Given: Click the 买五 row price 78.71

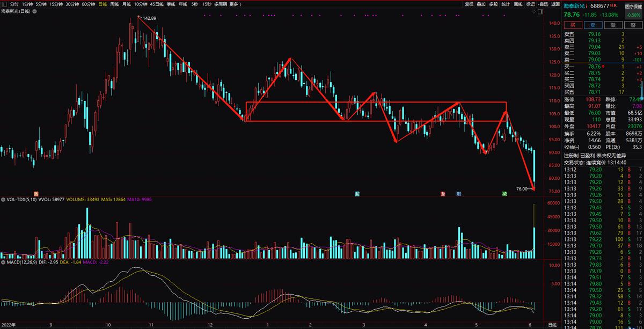Looking at the screenshot, I should point(594,92).
